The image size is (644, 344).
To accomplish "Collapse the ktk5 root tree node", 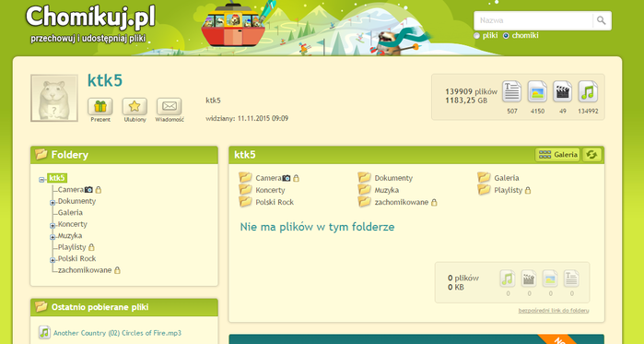I will pos(41,179).
